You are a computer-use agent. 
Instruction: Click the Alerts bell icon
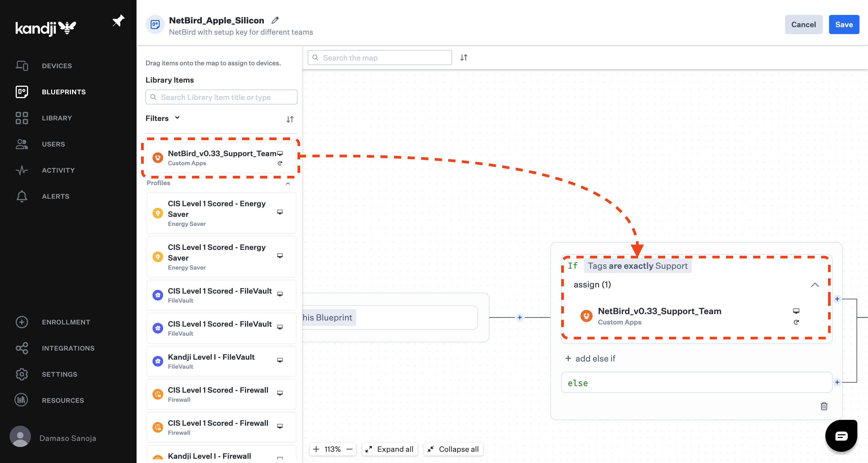click(22, 196)
